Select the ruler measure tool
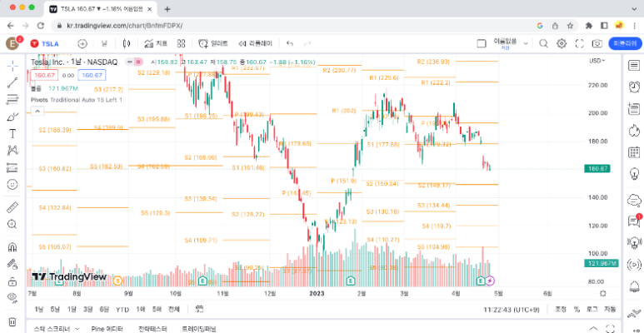The width and height of the screenshot is (644, 333). pyautogui.click(x=12, y=207)
